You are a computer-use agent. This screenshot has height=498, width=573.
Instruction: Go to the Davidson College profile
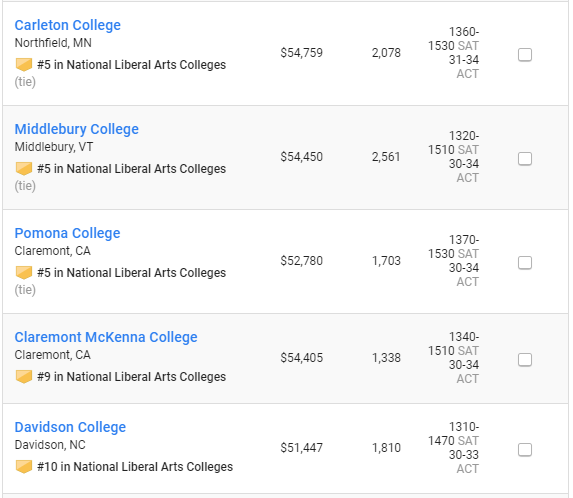coord(70,427)
